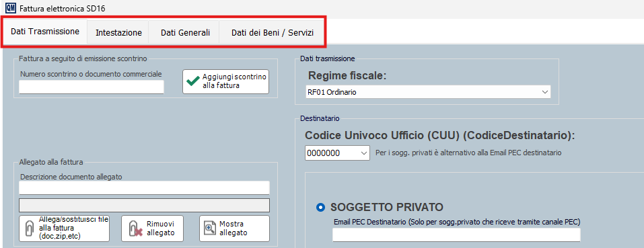Click Aggiungi scontrino alla fattura button

click(x=226, y=81)
